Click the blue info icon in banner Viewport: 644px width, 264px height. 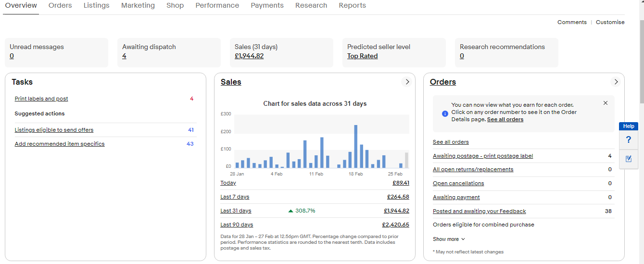tap(445, 113)
